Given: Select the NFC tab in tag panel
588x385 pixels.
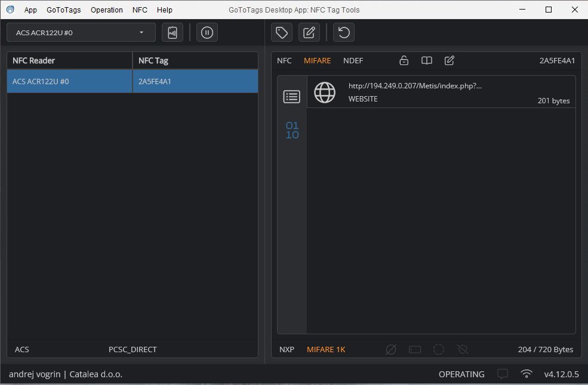Looking at the screenshot, I should coord(284,60).
